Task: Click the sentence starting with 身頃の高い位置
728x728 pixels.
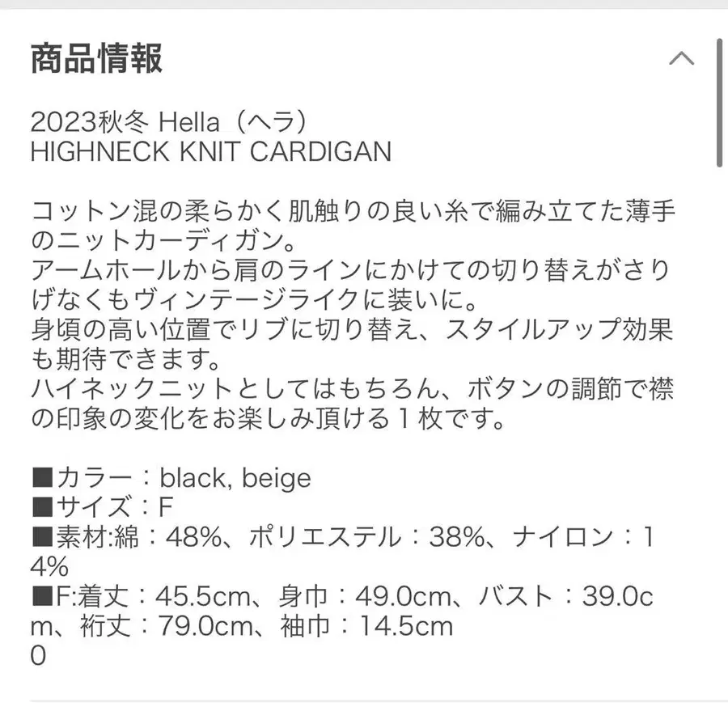Action: pos(353,331)
